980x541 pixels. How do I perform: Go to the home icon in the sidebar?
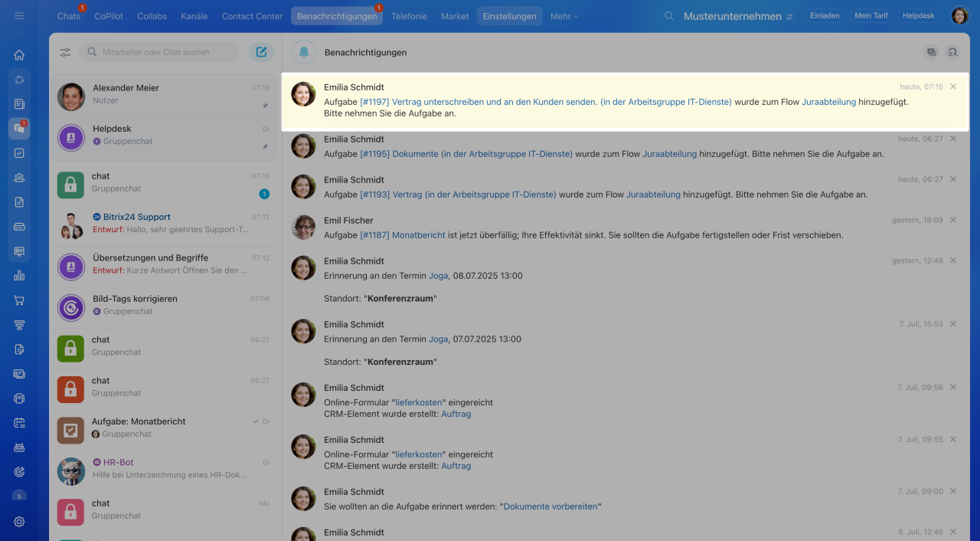(19, 55)
